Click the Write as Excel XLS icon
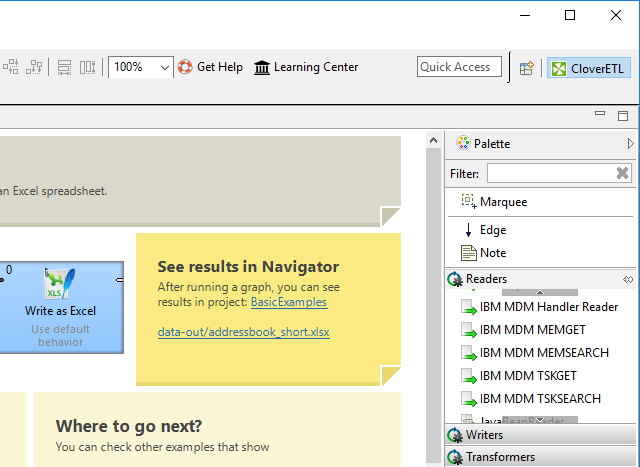The image size is (640, 467). tap(60, 283)
